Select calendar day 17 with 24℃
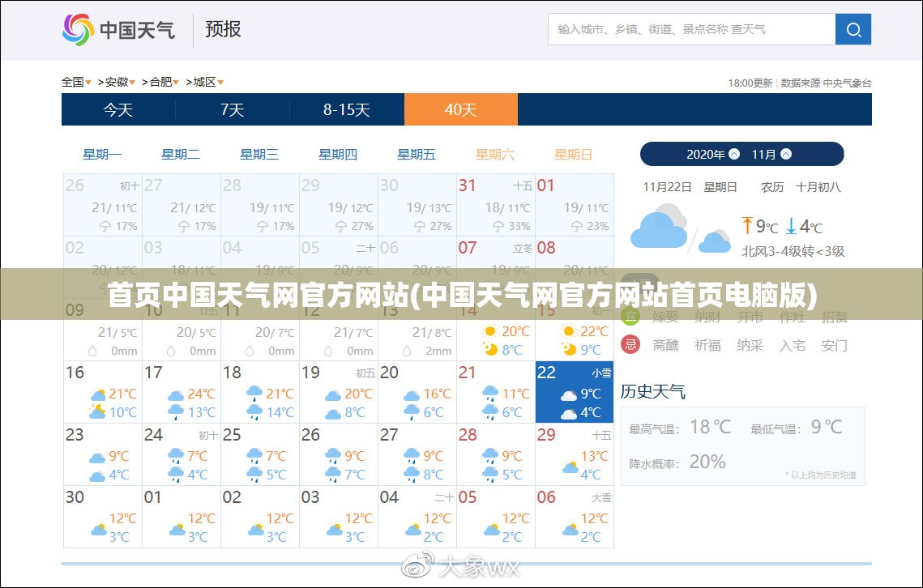Viewport: 923px width, 588px height. [182, 392]
